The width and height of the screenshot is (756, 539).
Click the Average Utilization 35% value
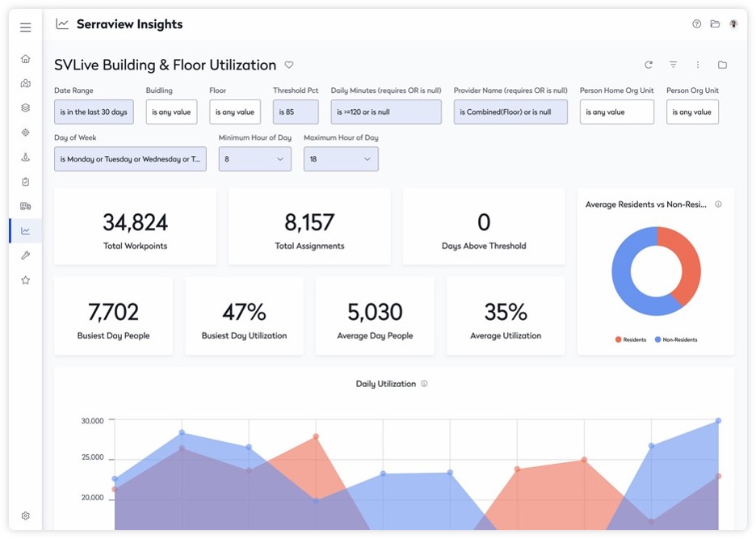point(506,312)
